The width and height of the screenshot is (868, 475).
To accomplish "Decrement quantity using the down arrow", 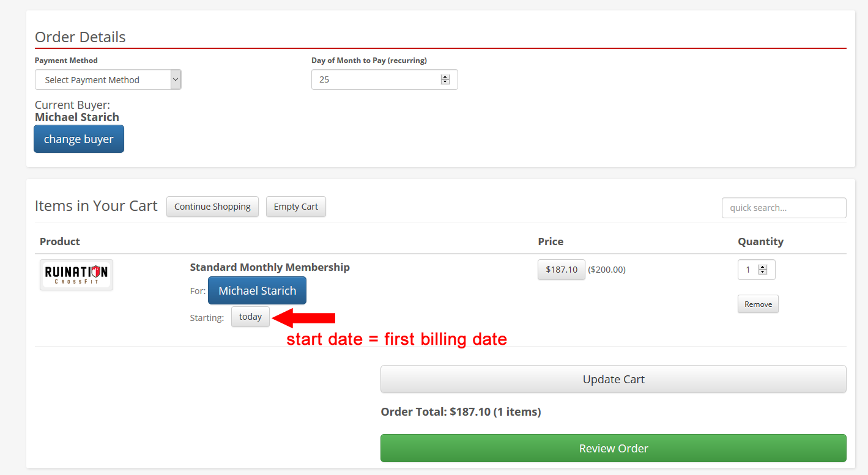I will (x=763, y=273).
